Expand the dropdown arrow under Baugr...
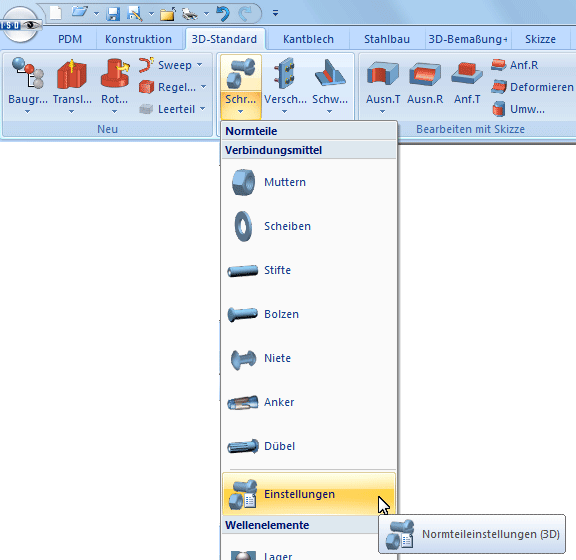Screen dimensions: 576x560 [28, 111]
